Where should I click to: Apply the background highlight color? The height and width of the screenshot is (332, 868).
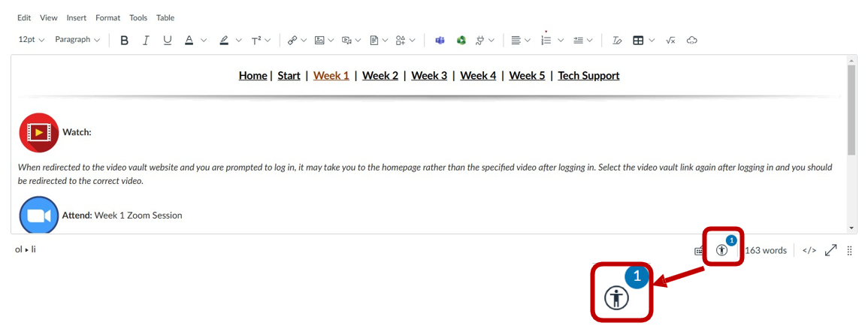coord(224,41)
